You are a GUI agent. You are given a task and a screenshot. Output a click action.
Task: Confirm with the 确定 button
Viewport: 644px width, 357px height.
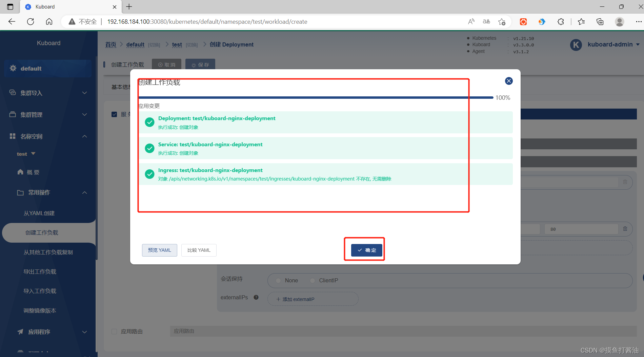pyautogui.click(x=366, y=250)
